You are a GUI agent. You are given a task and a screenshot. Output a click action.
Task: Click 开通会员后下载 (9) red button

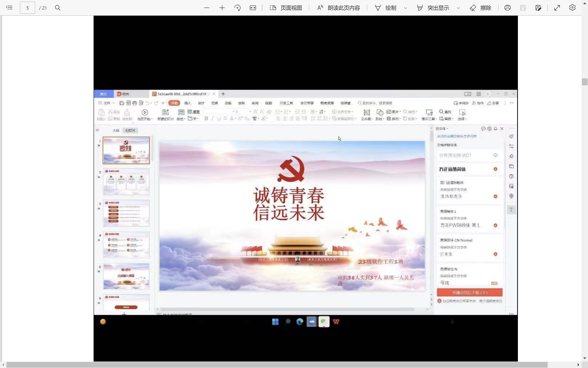469,293
